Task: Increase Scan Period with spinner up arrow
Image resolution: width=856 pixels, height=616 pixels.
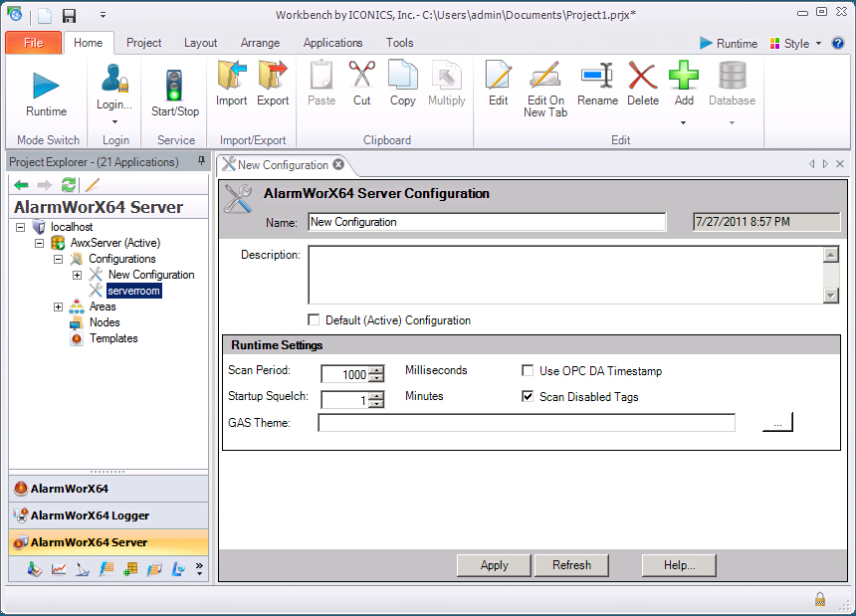Action: (376, 370)
